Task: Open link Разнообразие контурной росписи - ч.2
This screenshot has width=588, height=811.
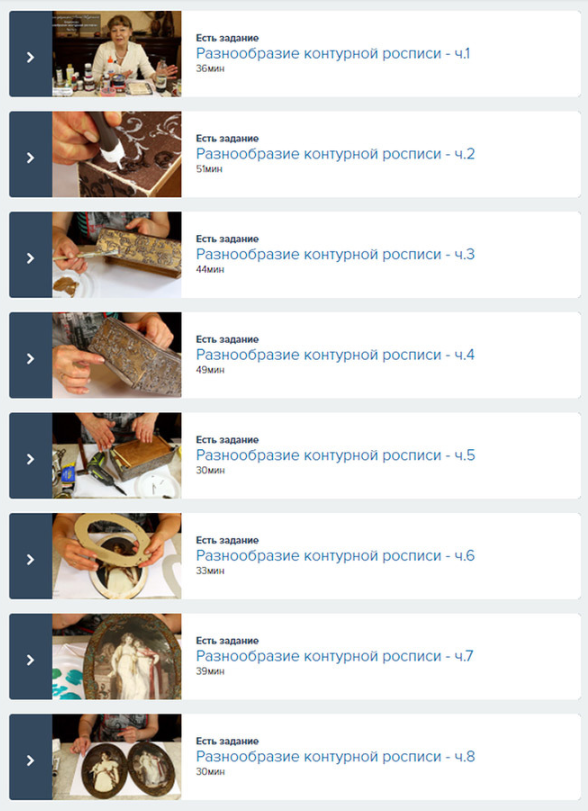Action: point(335,154)
